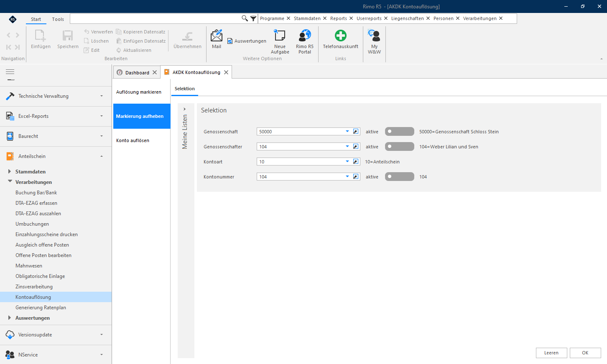The height and width of the screenshot is (364, 607).
Task: Click the OK button
Action: tap(585, 353)
